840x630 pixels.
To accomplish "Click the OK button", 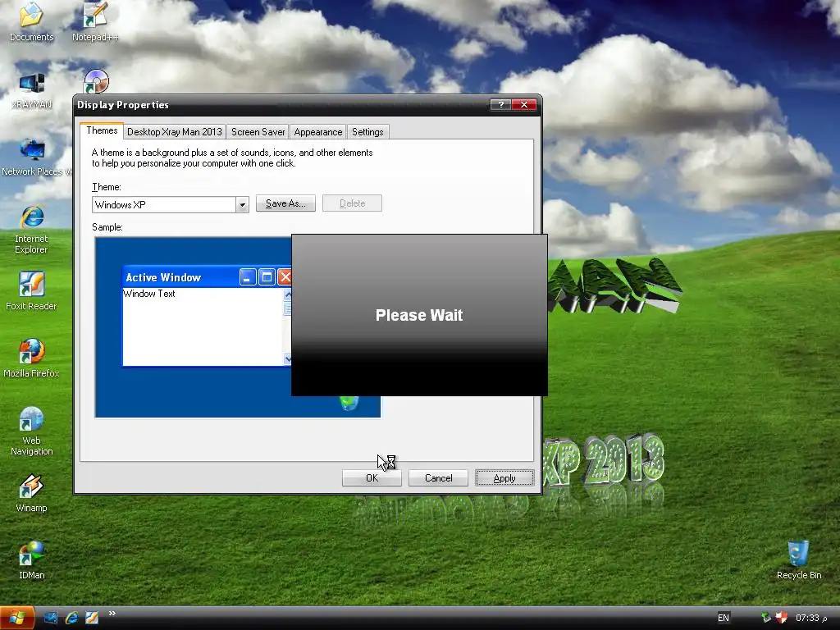I will (x=372, y=478).
